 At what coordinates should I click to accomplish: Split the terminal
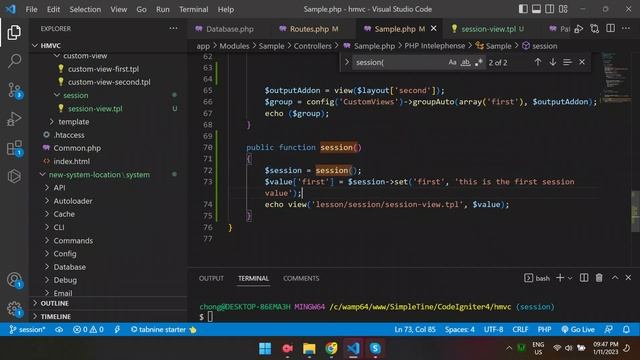point(584,278)
